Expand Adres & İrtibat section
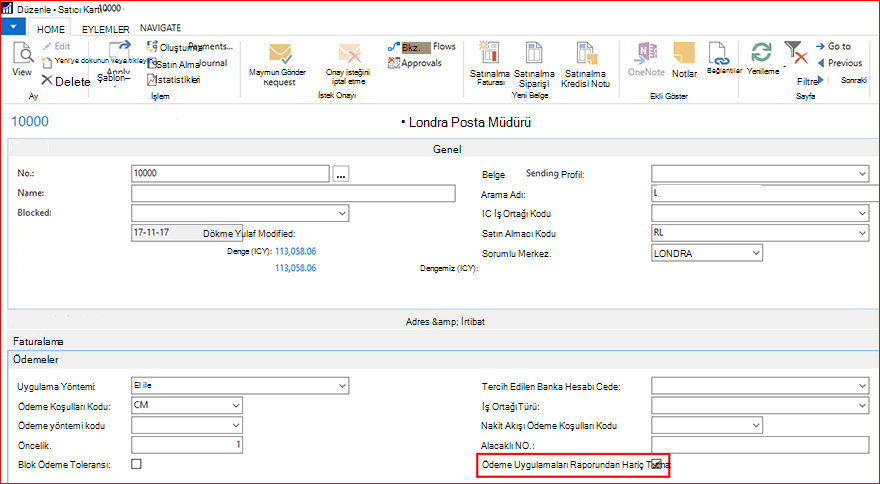 [443, 322]
